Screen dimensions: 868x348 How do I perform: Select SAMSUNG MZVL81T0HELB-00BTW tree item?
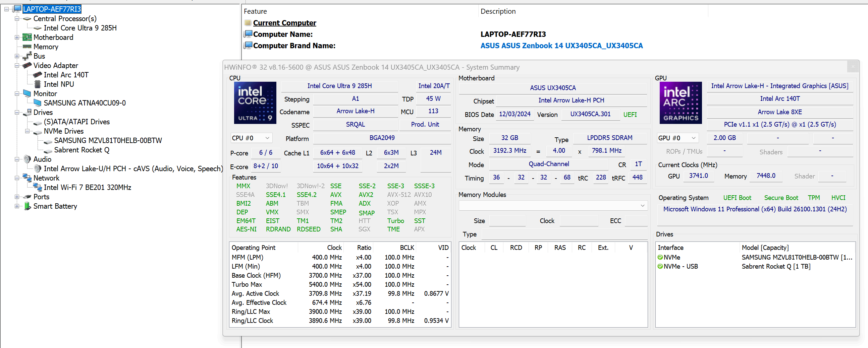click(x=108, y=140)
